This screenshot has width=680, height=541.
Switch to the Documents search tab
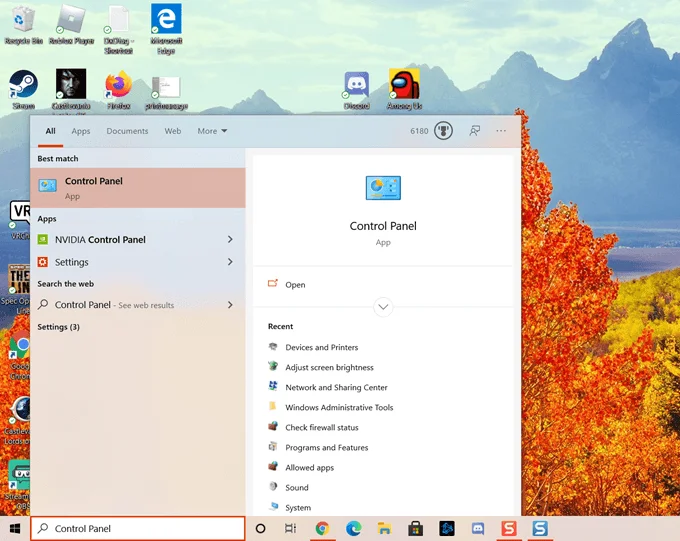click(x=127, y=131)
